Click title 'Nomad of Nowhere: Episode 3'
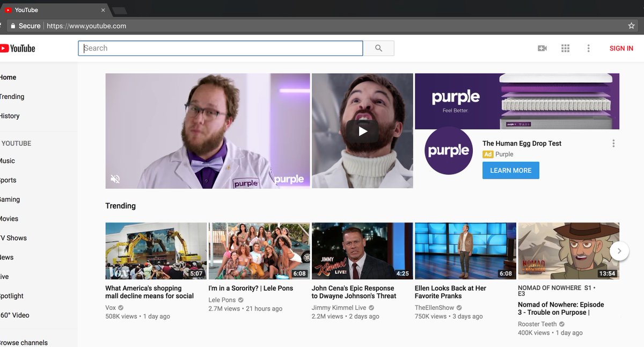 (x=561, y=308)
